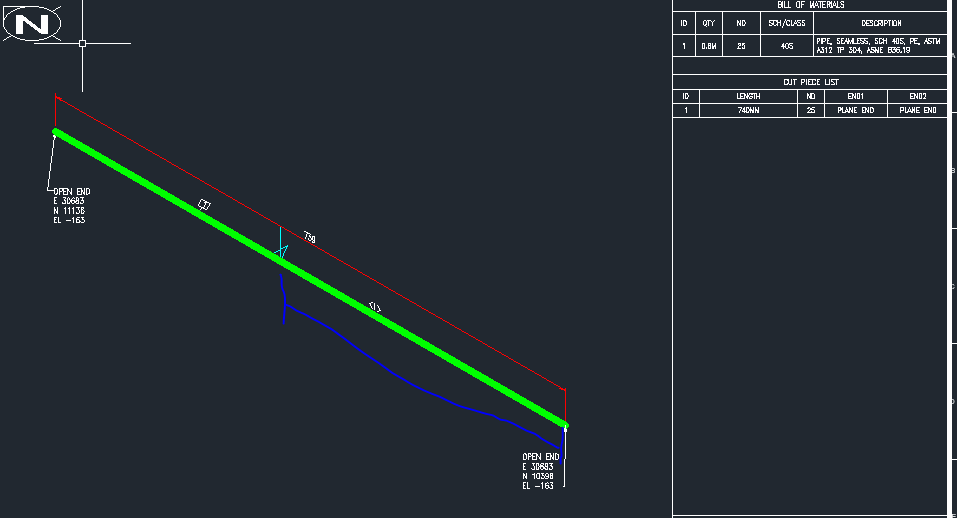The image size is (957, 518).
Task: Click the ND header in Cut Piece List
Action: (811, 96)
